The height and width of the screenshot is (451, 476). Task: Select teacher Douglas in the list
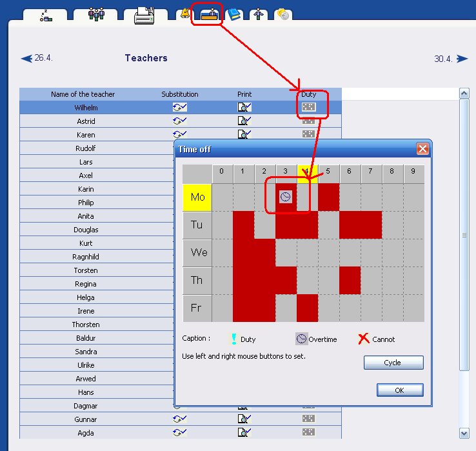click(x=86, y=230)
